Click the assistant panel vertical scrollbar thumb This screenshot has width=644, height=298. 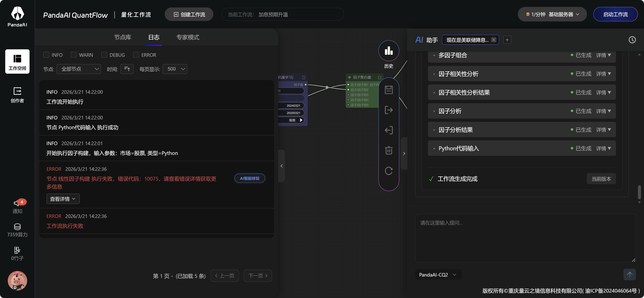(639, 192)
